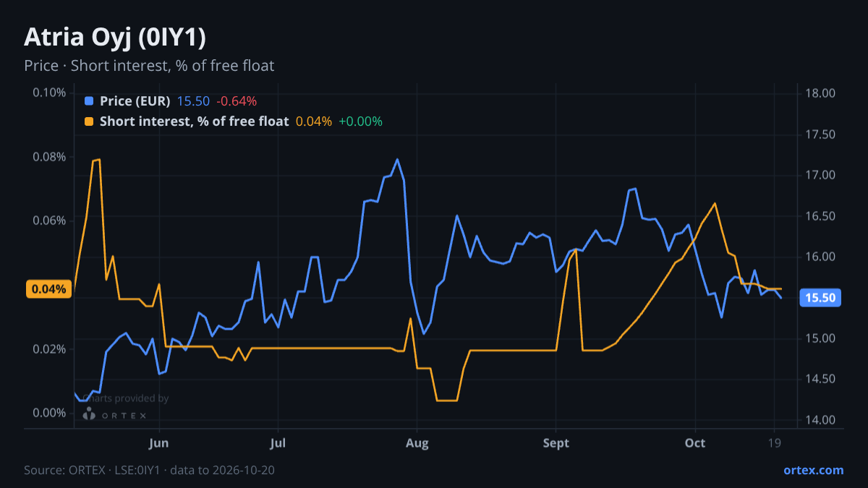Click the chart subtitle Price · Short interest
The image size is (868, 488).
[149, 66]
